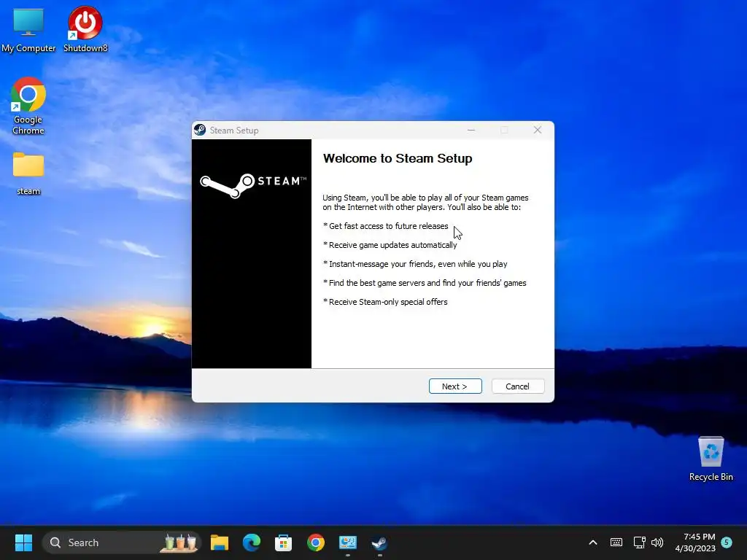This screenshot has height=560, width=747.
Task: Click the Next > button in Steam Setup
Action: 455,386
